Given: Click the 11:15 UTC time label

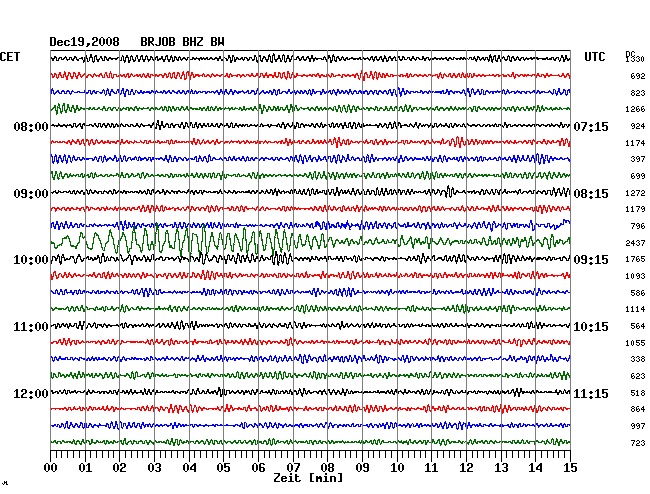Looking at the screenshot, I should click(591, 393).
